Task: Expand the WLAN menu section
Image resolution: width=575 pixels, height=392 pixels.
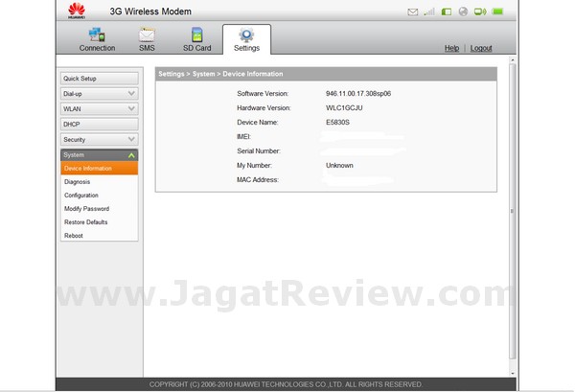Action: [x=99, y=109]
